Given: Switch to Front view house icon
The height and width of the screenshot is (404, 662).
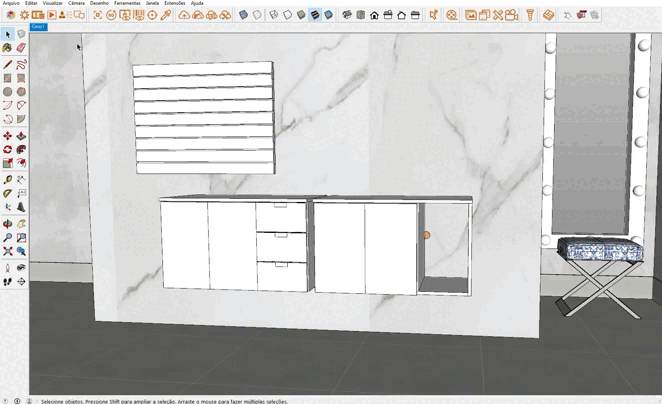Looking at the screenshot, I should [x=374, y=15].
